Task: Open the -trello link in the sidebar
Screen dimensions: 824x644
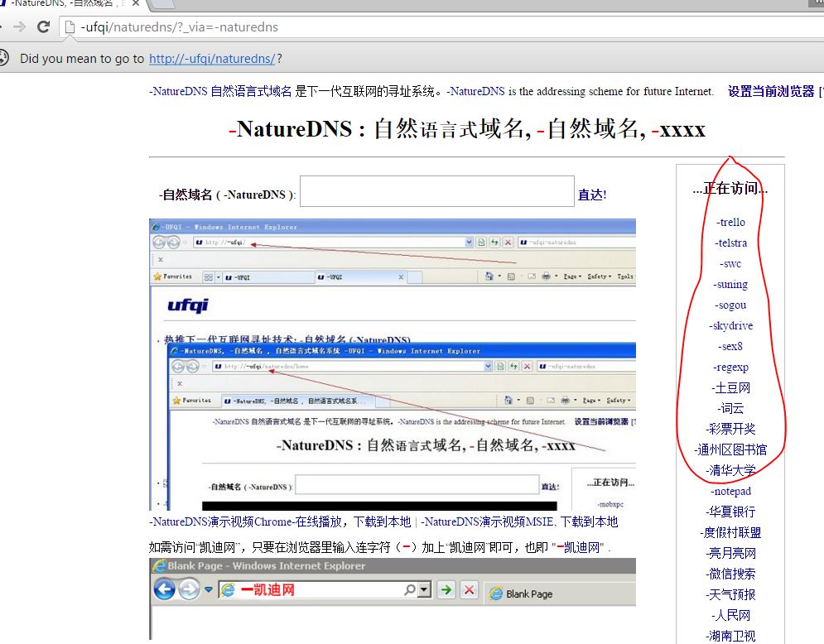Action: click(x=731, y=222)
